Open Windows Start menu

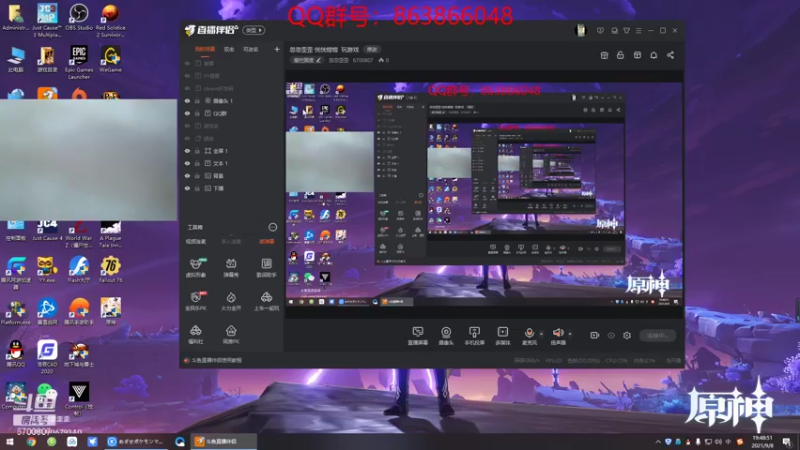point(10,442)
